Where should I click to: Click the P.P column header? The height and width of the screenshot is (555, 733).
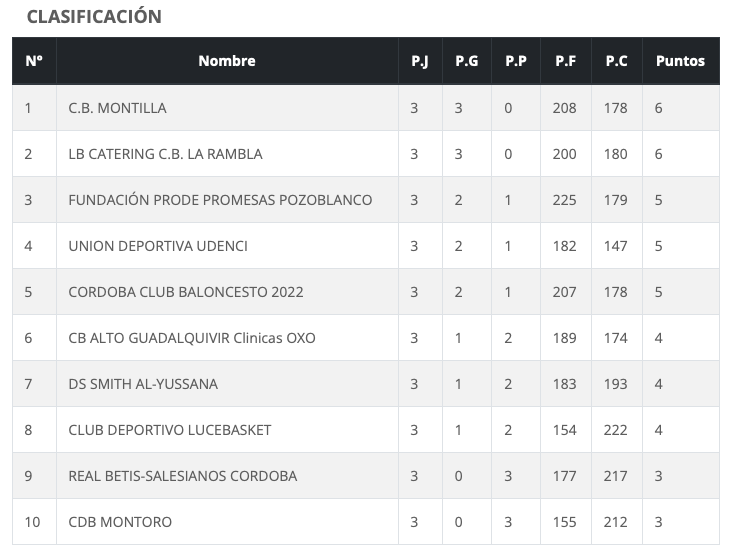coord(516,61)
